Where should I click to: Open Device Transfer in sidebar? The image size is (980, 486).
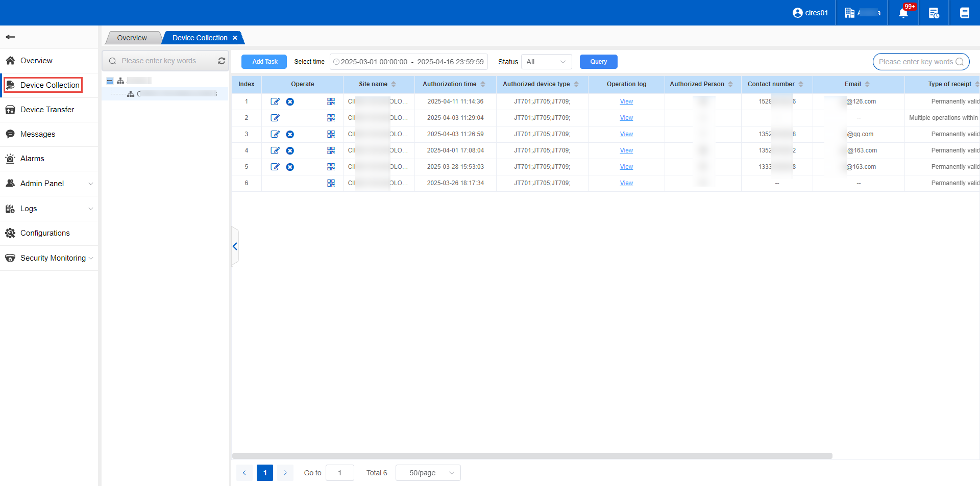[x=47, y=110]
